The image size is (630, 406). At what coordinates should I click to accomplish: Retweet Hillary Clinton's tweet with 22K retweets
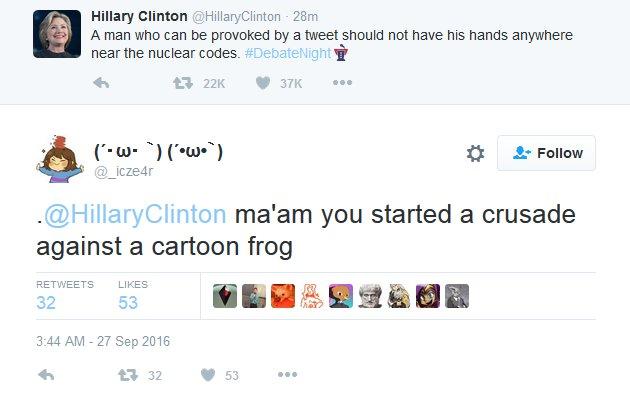[183, 83]
